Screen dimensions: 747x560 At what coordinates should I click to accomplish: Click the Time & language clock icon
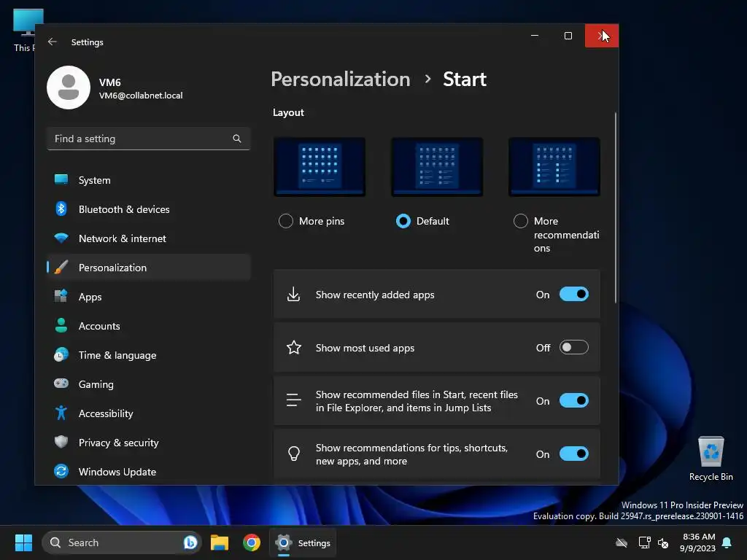tap(61, 355)
